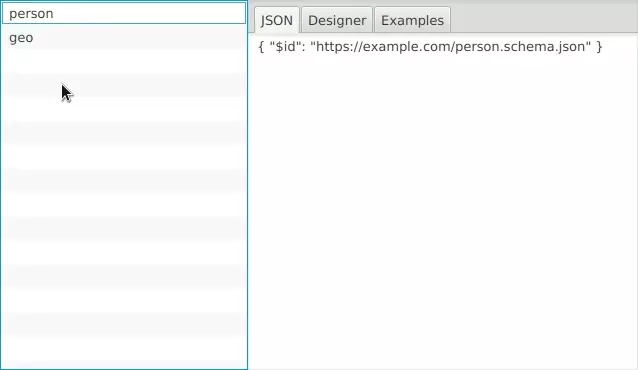
Task: Open the Designer tab
Action: (x=337, y=20)
